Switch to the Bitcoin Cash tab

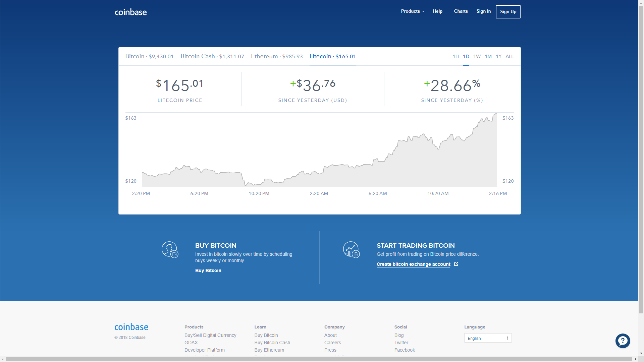pyautogui.click(x=212, y=56)
